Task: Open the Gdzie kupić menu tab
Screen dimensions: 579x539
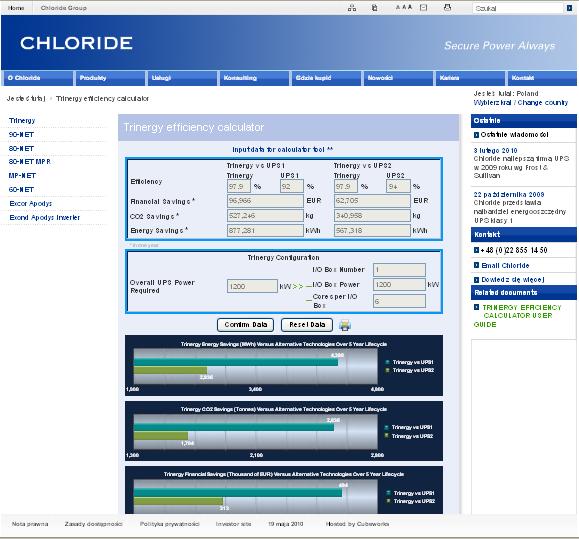Action: [326, 78]
